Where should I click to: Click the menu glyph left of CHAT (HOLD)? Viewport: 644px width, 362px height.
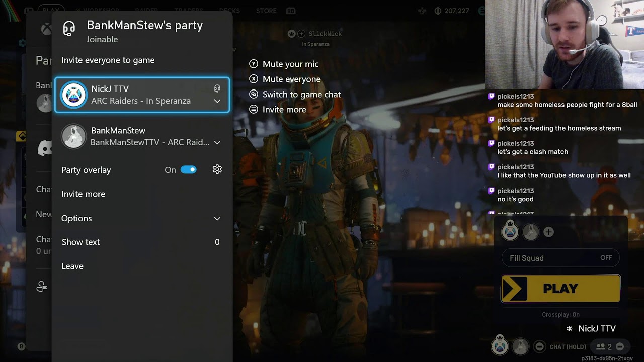540,346
